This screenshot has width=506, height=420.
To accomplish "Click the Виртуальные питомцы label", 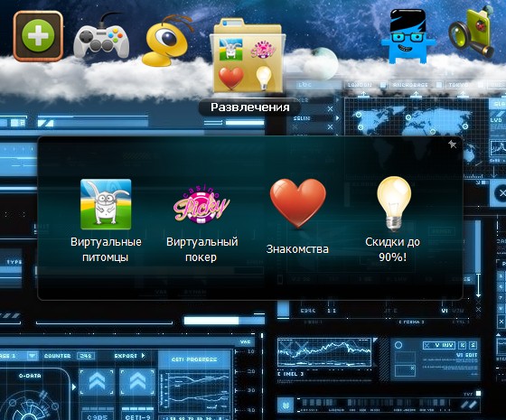I will 106,249.
